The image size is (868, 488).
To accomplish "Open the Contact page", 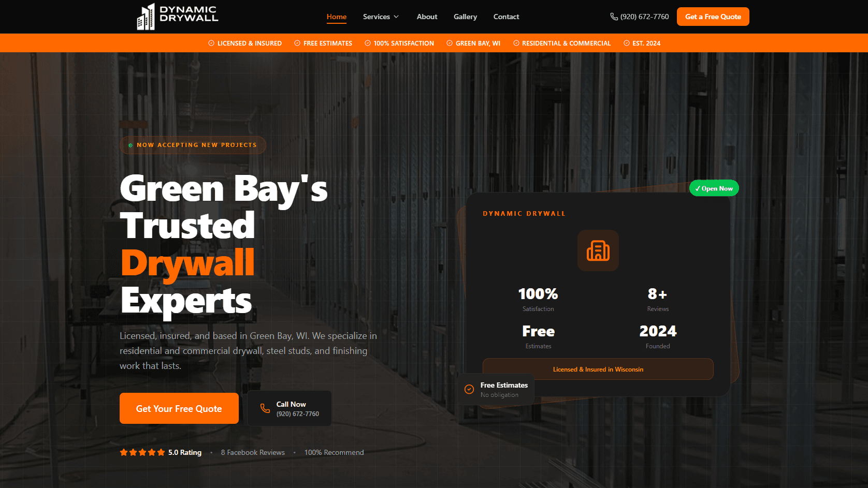I will (x=506, y=17).
